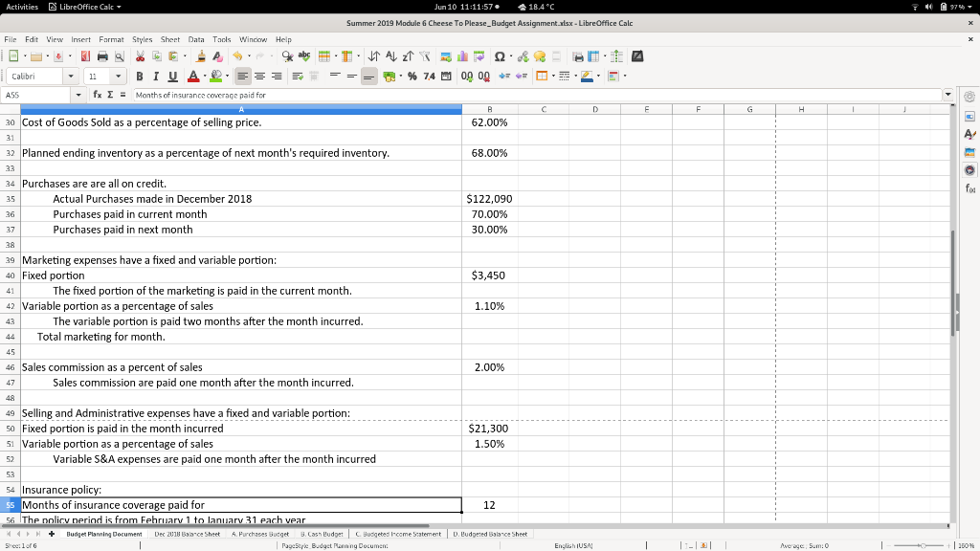The image size is (980, 551).
Task: Expand the formula bar arrow
Action: 948,95
